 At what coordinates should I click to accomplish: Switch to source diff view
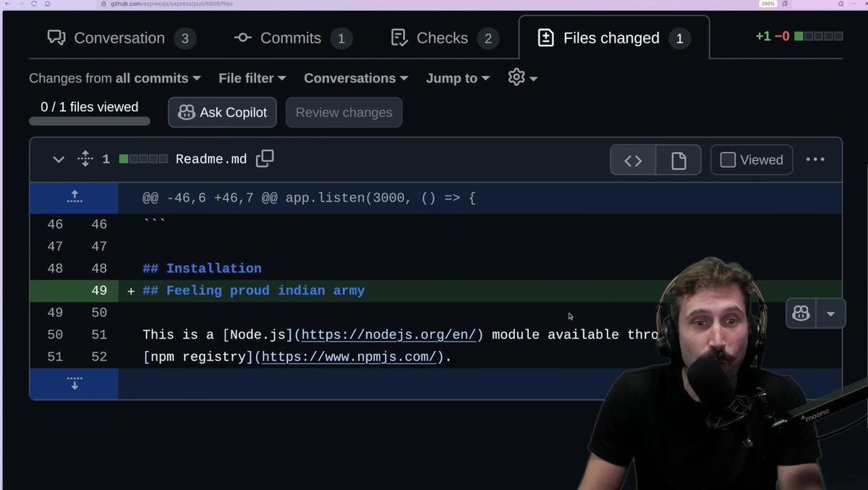(633, 160)
